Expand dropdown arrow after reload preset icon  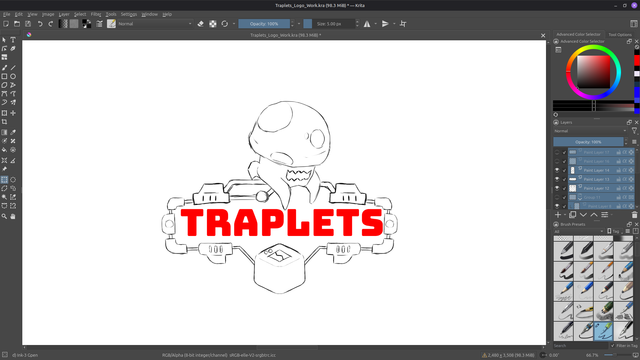(x=234, y=24)
